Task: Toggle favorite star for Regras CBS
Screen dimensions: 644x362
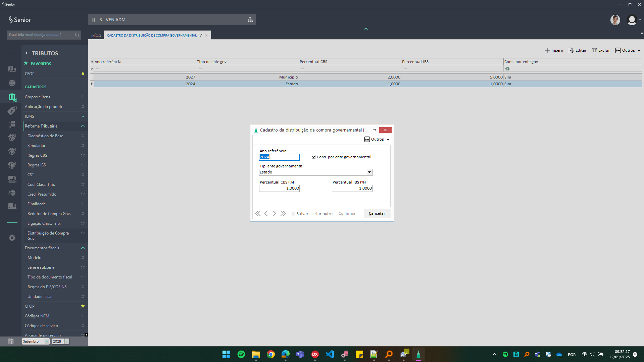Action: point(83,155)
